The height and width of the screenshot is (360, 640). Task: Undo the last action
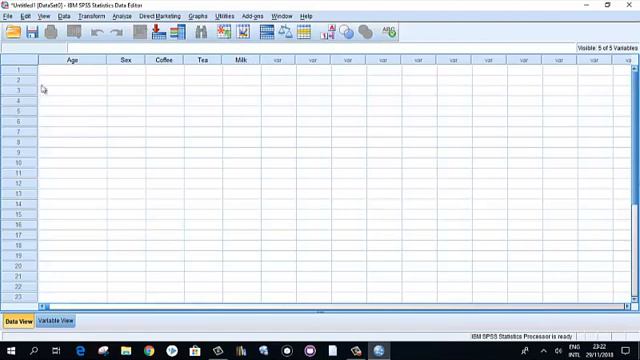[97, 32]
